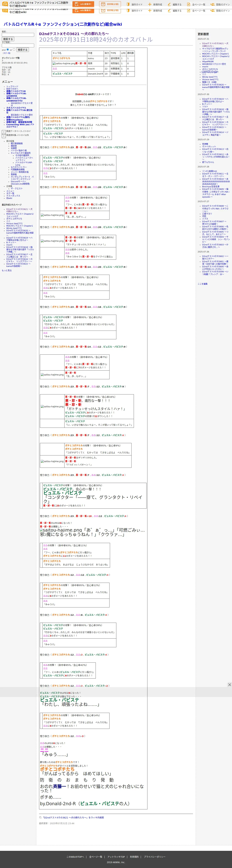Open the (タグ一覧) link under tag search
The height and width of the screenshot is (868, 232).
point(7,53)
